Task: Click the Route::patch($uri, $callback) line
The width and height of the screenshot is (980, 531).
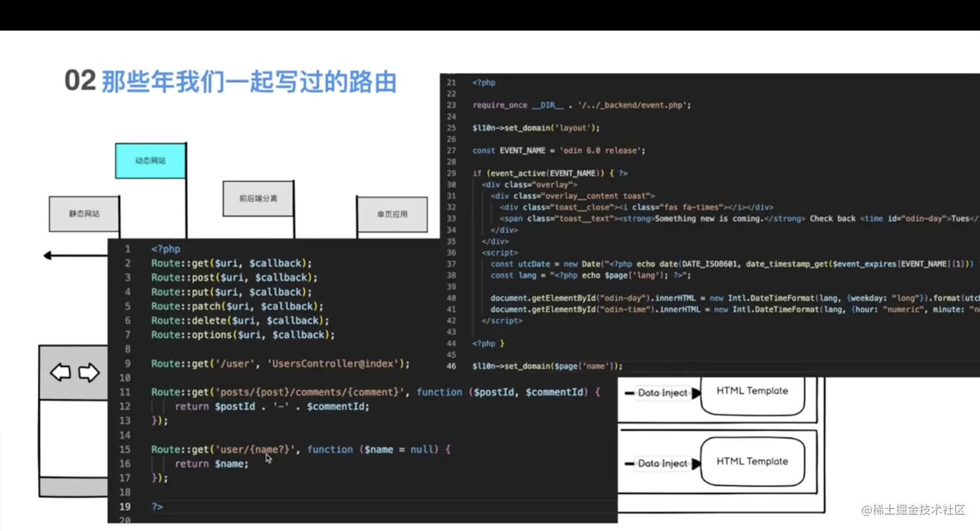Action: pos(237,306)
